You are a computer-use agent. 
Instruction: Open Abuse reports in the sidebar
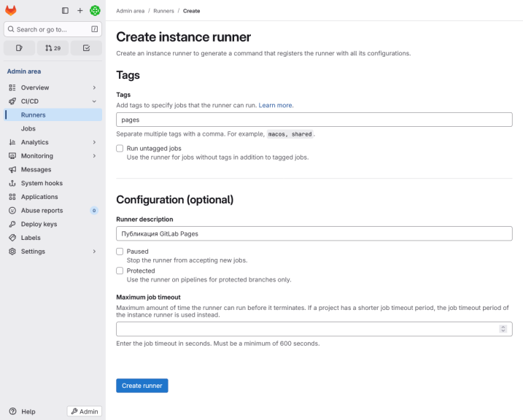pyautogui.click(x=53, y=211)
